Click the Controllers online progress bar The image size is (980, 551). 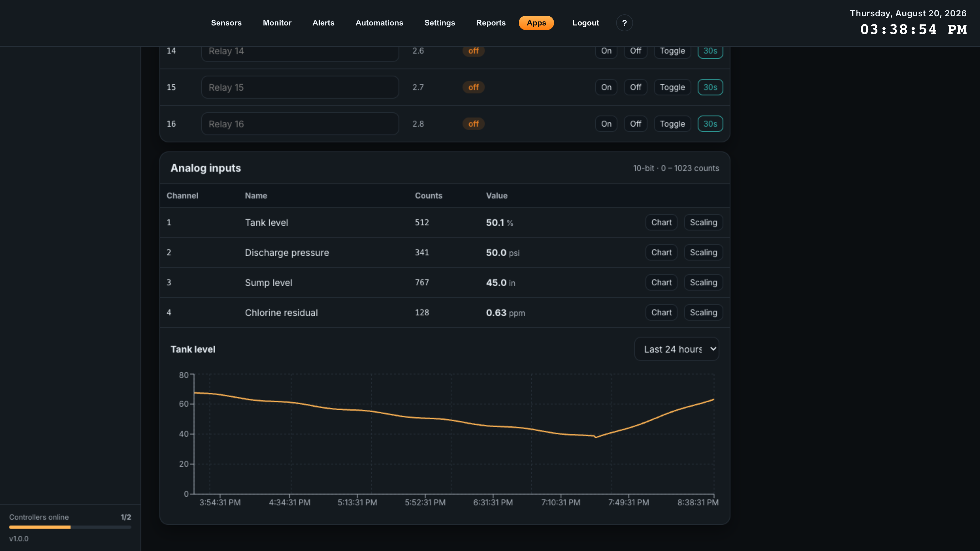[70, 527]
